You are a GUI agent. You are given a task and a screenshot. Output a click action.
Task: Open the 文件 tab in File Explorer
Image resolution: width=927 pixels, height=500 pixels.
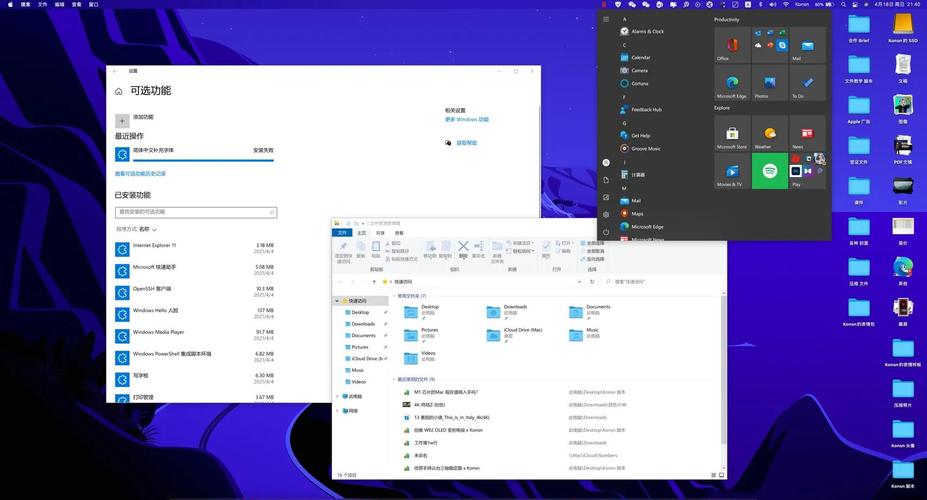343,233
